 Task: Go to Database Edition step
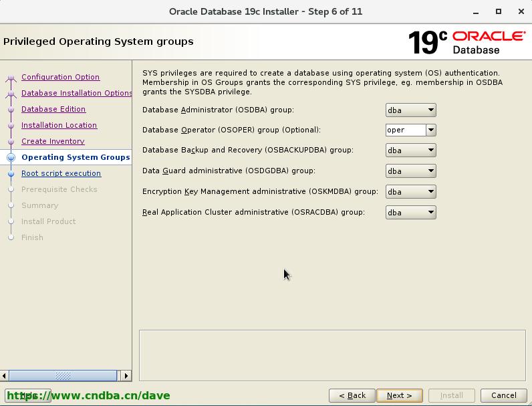pyautogui.click(x=53, y=109)
